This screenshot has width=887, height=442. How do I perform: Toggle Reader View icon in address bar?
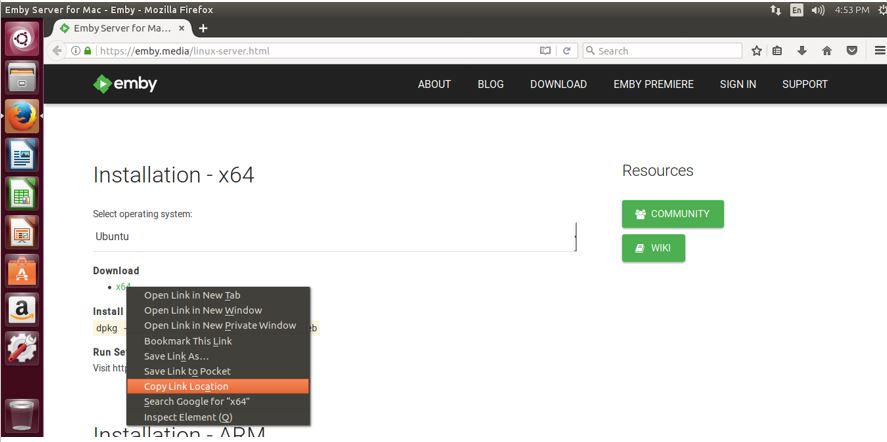pos(545,51)
